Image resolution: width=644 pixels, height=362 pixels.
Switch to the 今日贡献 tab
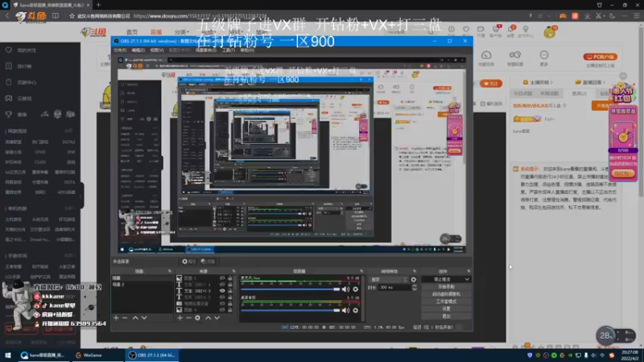pos(522,93)
